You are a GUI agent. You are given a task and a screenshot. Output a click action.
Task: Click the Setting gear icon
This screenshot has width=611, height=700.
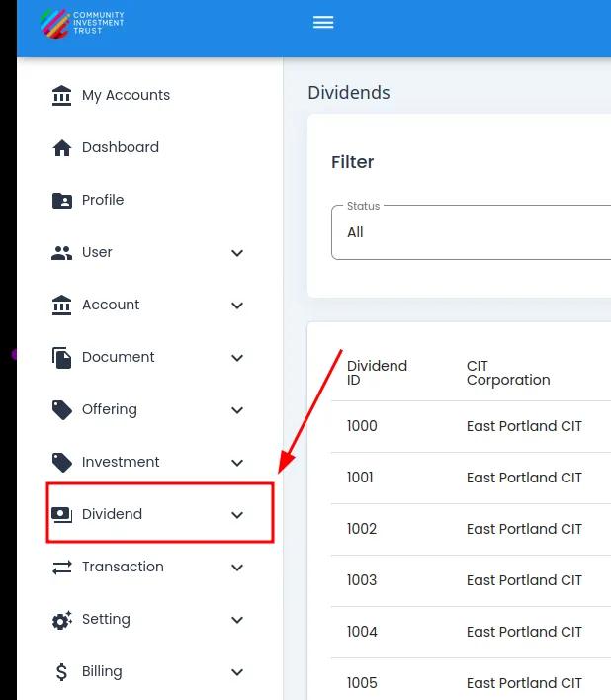coord(61,620)
